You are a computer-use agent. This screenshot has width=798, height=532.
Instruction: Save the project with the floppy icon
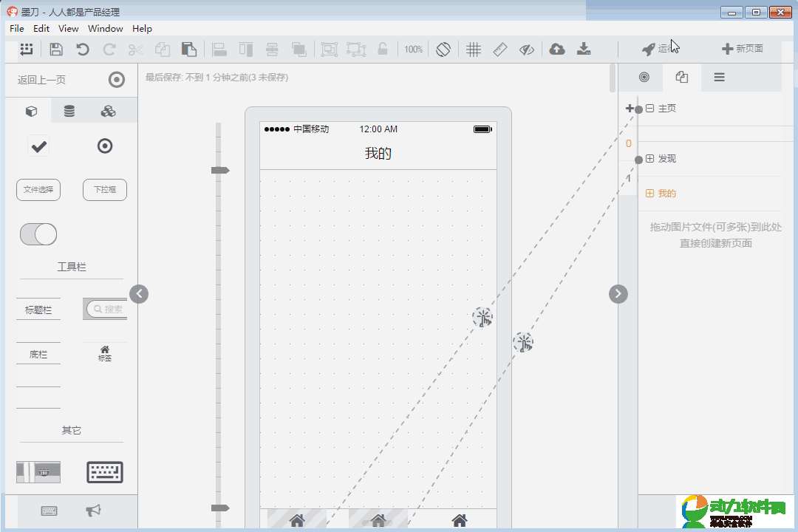coord(56,50)
